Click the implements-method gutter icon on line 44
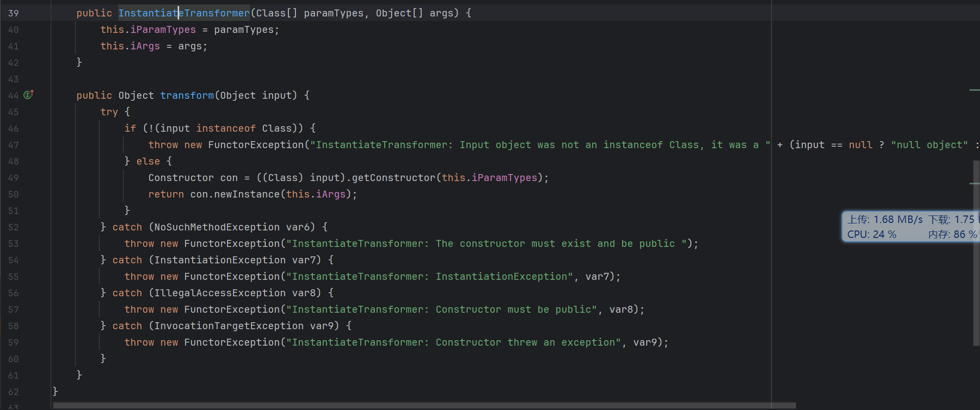Viewport: 980px width, 410px height. tap(28, 94)
